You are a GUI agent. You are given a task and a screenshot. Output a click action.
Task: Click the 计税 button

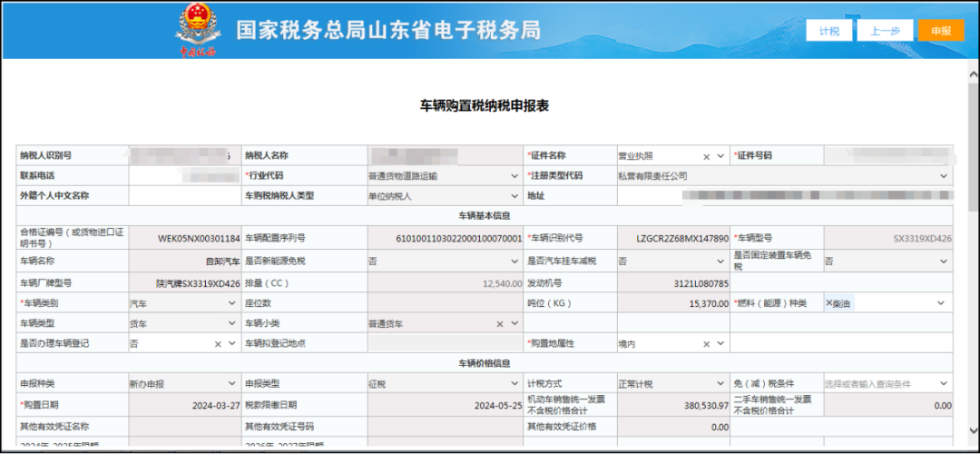[x=828, y=31]
